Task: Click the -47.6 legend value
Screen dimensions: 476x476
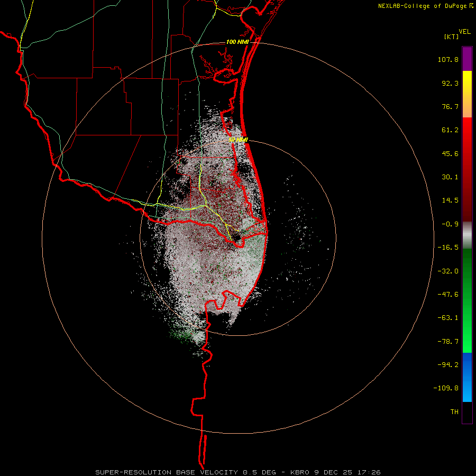Action: point(448,295)
